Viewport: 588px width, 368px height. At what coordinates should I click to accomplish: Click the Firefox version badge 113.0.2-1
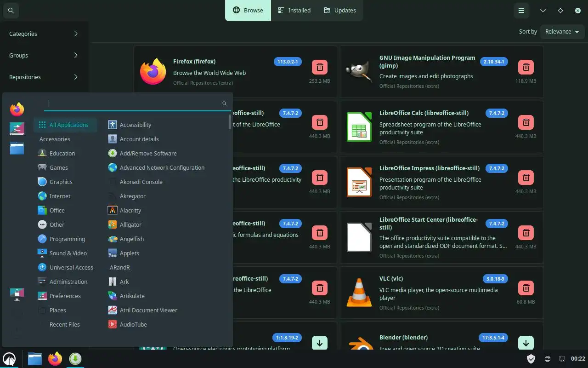288,62
